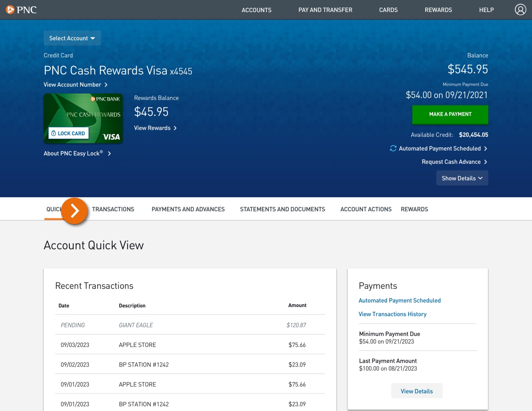Open View Transactions History link
532x411 pixels.
(392, 314)
